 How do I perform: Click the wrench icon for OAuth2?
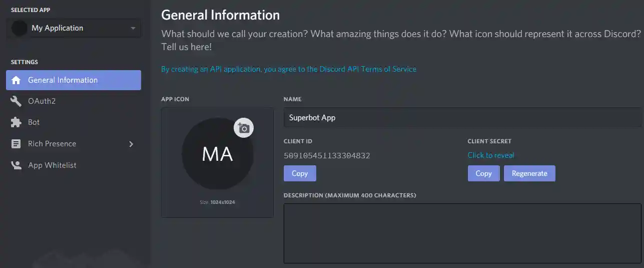(17, 101)
